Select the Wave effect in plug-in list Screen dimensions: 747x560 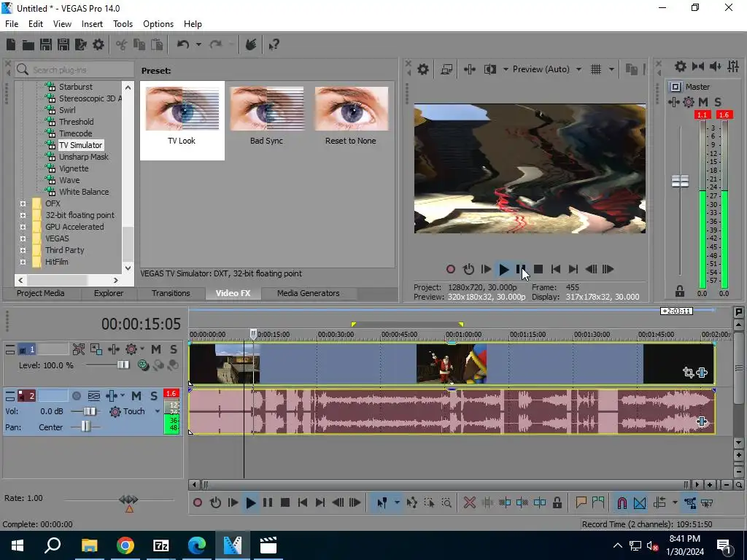click(x=69, y=180)
